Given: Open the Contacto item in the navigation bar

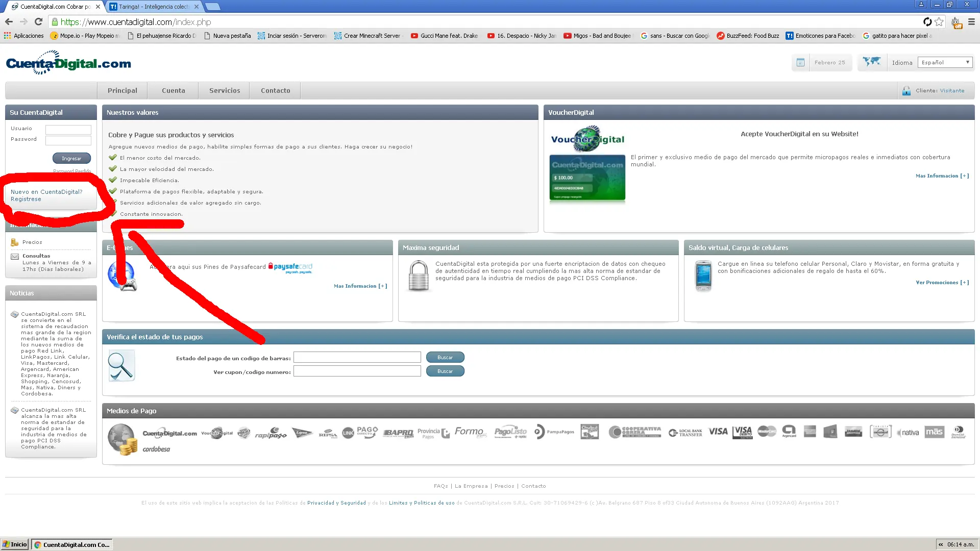Looking at the screenshot, I should [276, 91].
